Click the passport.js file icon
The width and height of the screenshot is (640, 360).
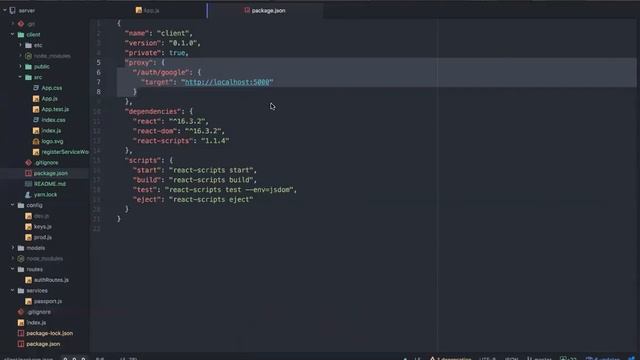coord(28,301)
